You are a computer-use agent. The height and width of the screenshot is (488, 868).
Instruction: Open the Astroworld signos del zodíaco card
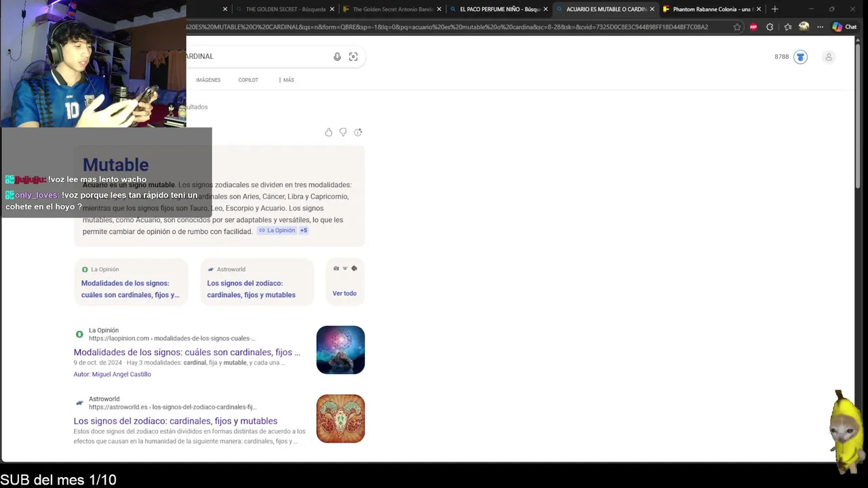257,282
